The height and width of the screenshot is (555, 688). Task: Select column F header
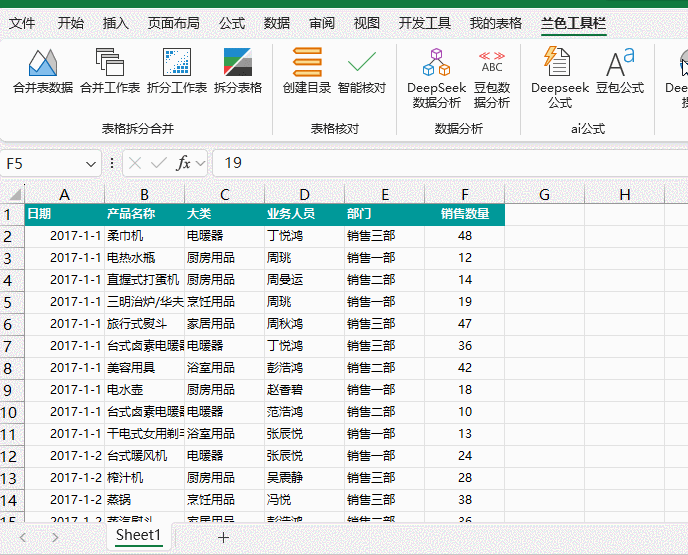[x=465, y=194]
